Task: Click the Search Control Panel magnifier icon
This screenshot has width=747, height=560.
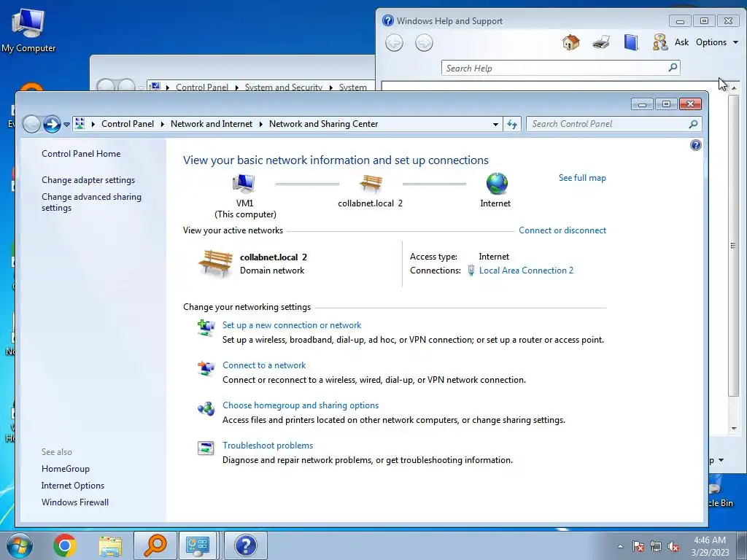Action: (x=693, y=124)
